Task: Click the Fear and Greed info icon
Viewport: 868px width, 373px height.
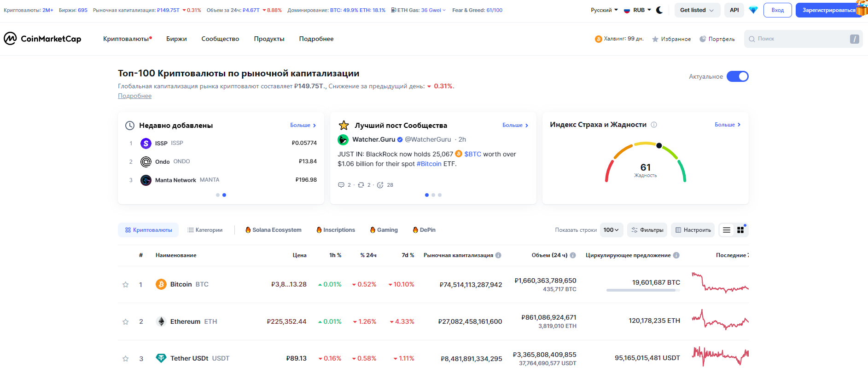Action: click(x=654, y=125)
